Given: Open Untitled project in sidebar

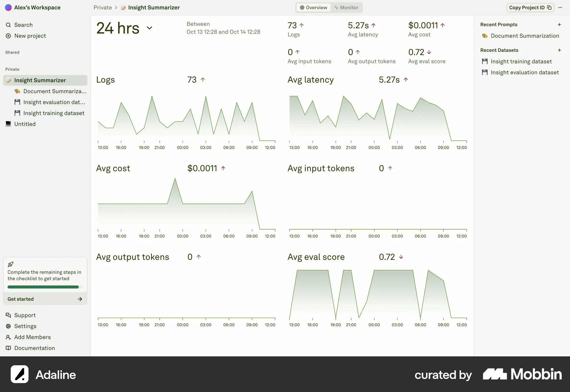Looking at the screenshot, I should 25,124.
